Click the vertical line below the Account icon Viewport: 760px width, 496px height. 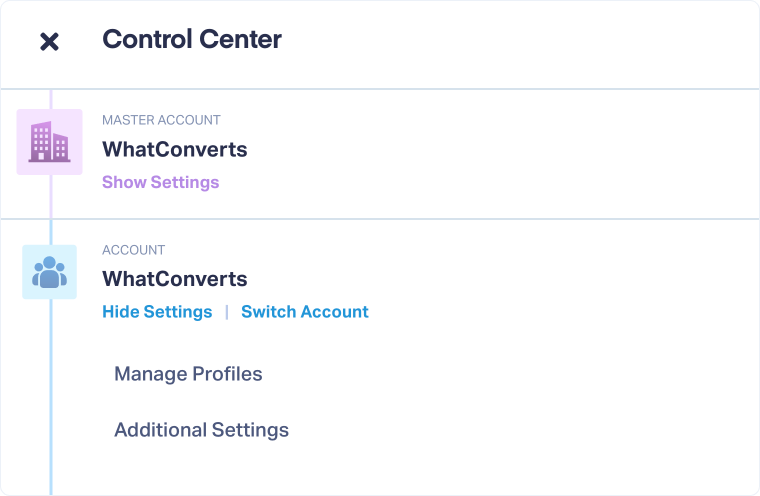pos(50,400)
